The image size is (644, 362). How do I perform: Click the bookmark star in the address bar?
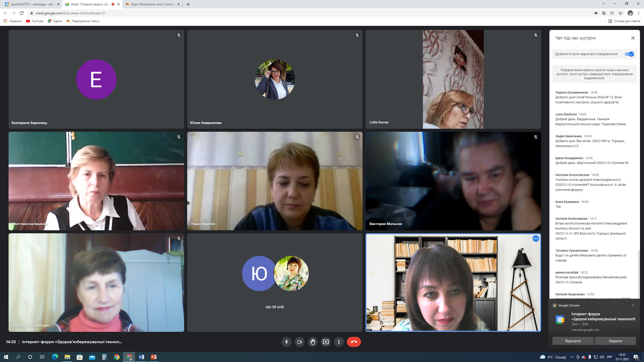coord(620,13)
